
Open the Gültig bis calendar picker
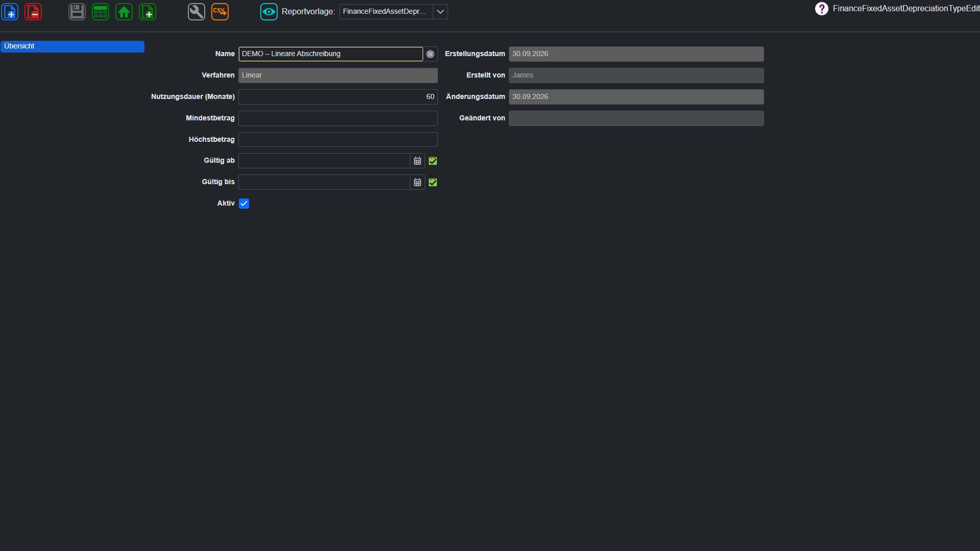[418, 182]
